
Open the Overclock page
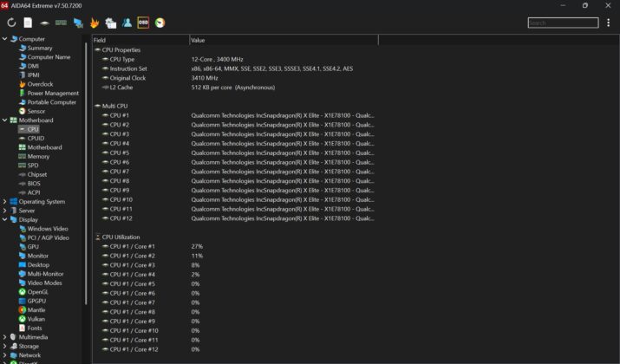[40, 84]
